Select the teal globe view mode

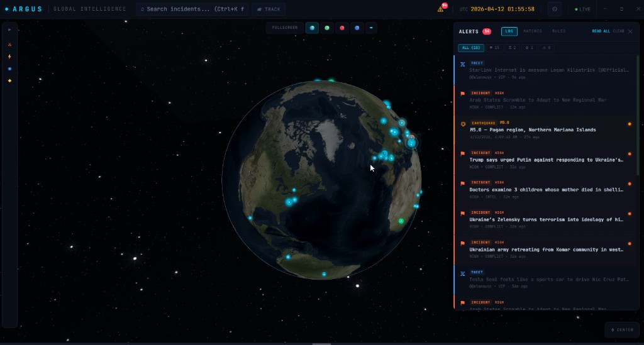[x=312, y=28]
